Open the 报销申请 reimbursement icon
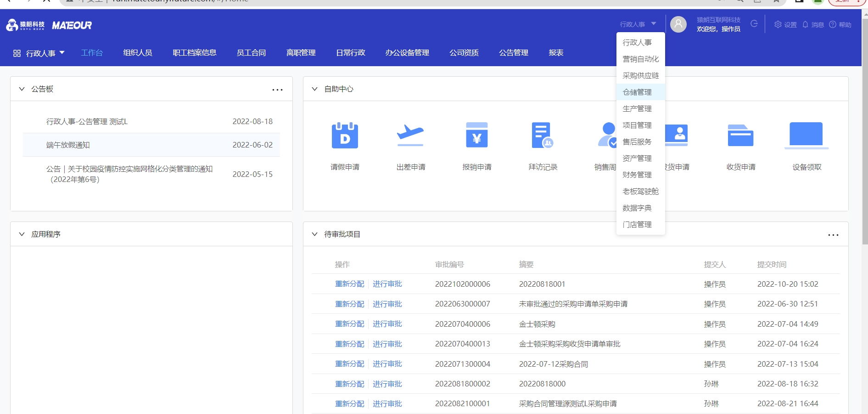Screen dimensions: 868x414 click(x=476, y=135)
